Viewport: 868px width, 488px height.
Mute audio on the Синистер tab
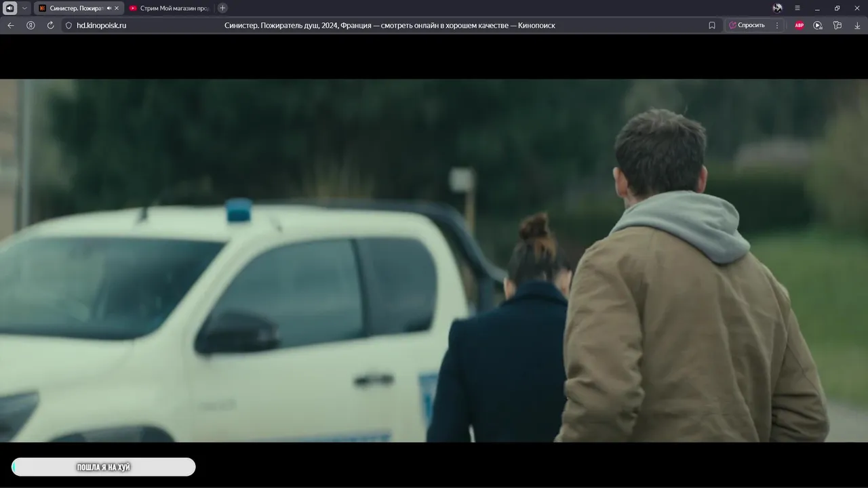click(109, 8)
